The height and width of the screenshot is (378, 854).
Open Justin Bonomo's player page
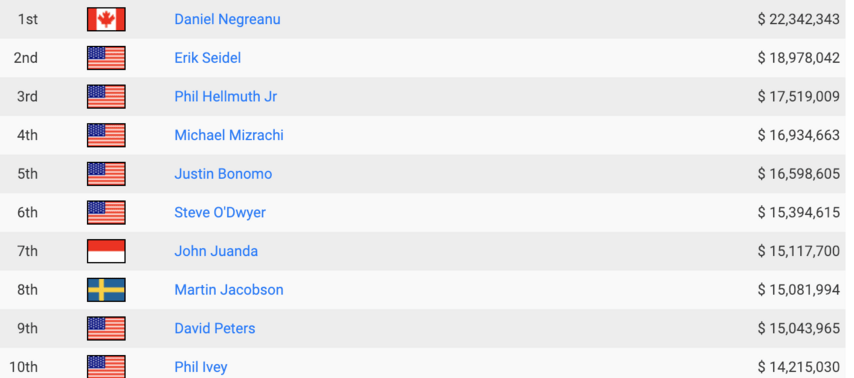[223, 174]
